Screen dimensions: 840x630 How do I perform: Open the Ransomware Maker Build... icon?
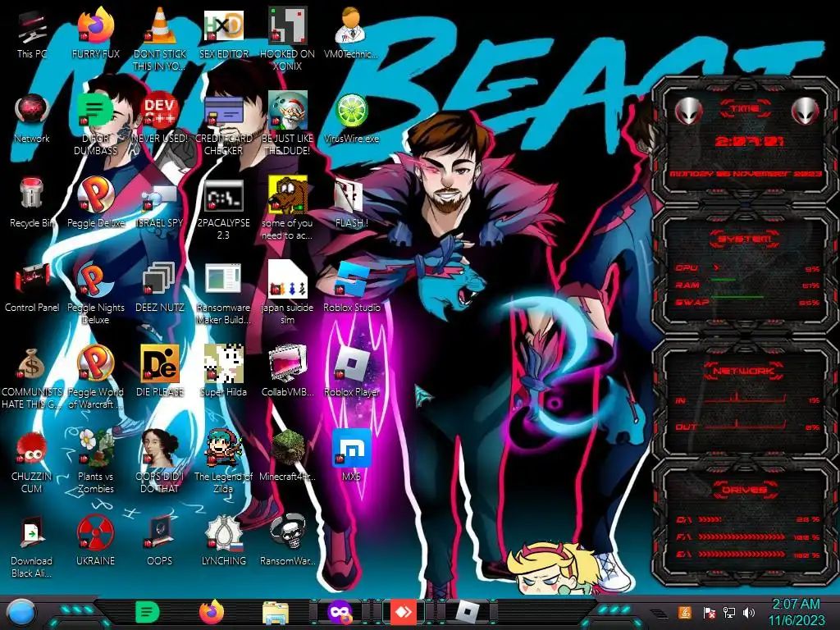click(223, 280)
